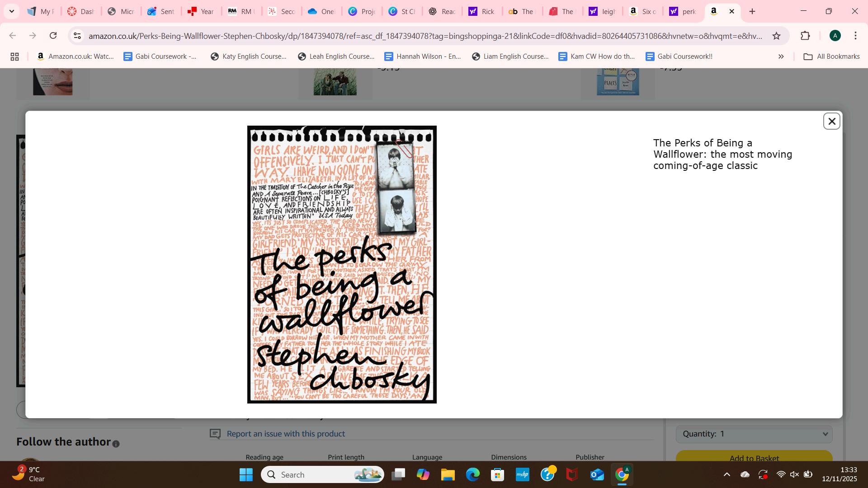The image size is (868, 488).
Task: Launch Outlook from the taskbar
Action: pos(597,474)
